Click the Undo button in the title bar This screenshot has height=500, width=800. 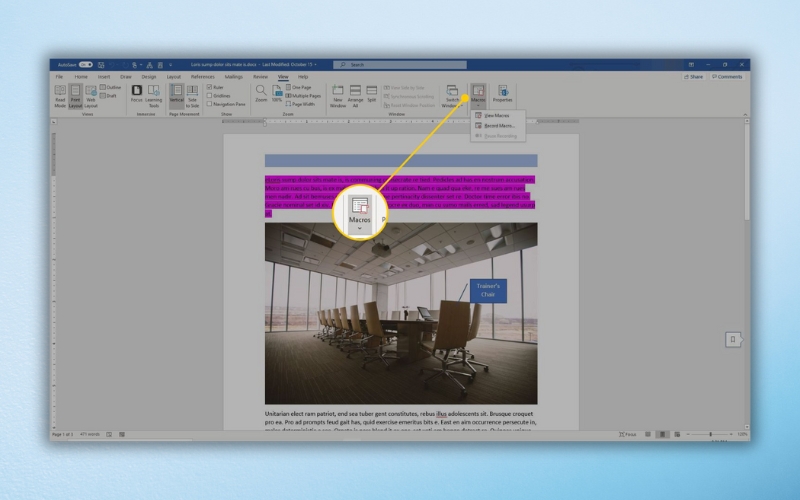[x=112, y=65]
